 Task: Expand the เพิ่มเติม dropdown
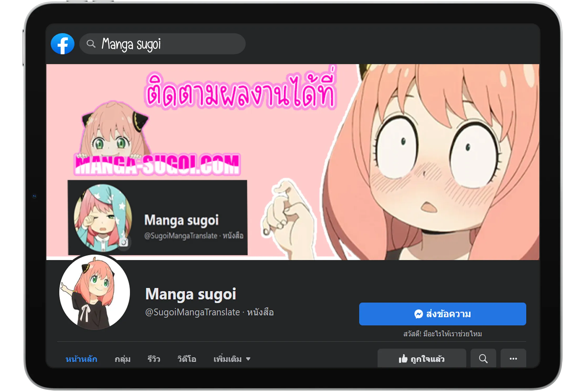click(x=232, y=359)
